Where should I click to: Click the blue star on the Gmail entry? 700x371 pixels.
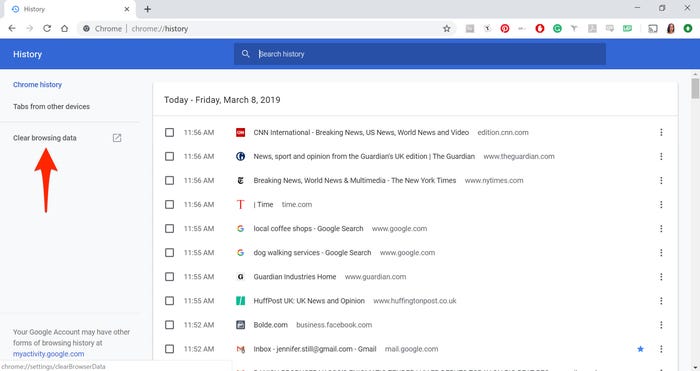coord(641,349)
